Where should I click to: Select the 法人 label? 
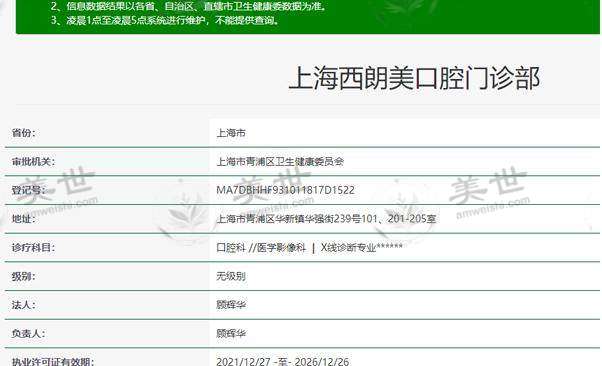[x=23, y=305]
